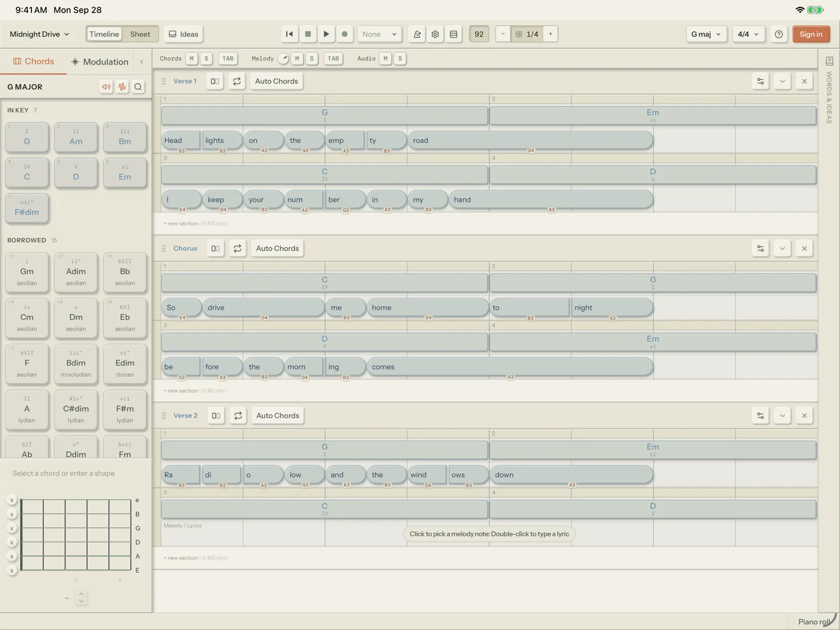Screen dimensions: 840x630
Task: Switch to the Modulation tab
Action: click(x=100, y=61)
